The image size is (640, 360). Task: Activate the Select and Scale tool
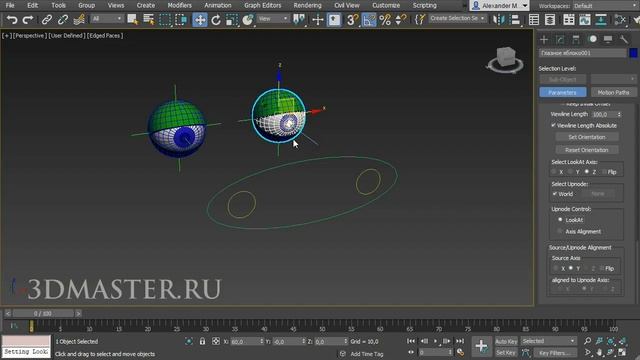click(x=231, y=20)
